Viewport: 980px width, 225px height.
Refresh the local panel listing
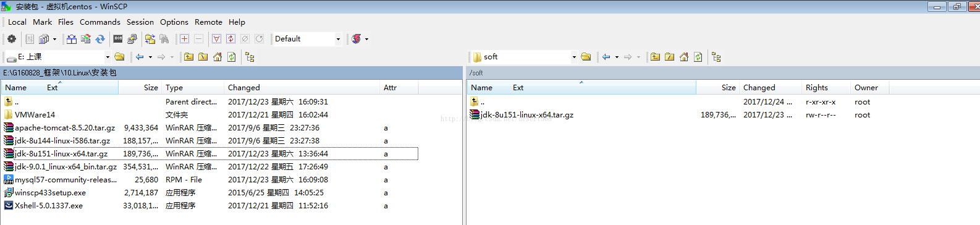(232, 57)
